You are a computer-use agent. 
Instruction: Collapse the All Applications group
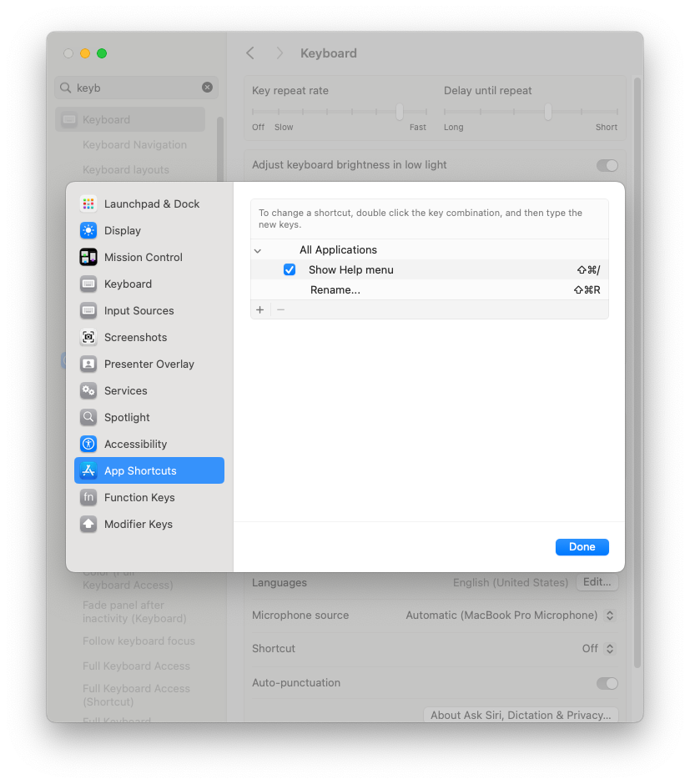tap(258, 249)
